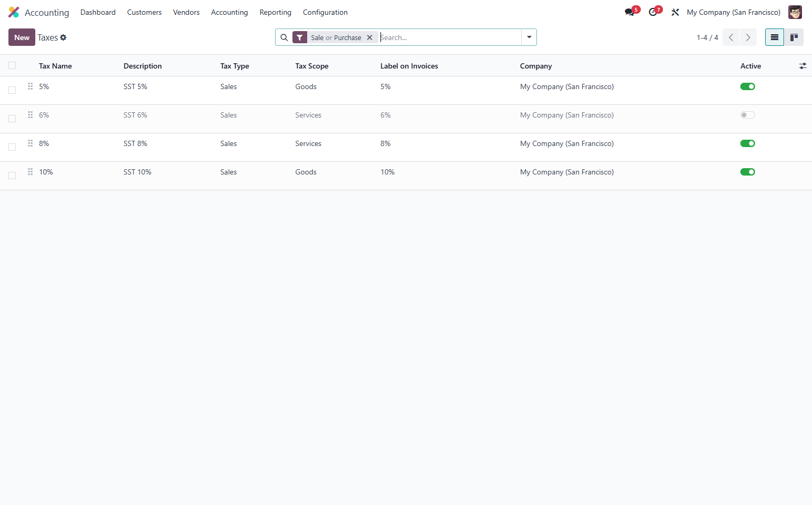Open the Dashboard menu item

pyautogui.click(x=98, y=12)
